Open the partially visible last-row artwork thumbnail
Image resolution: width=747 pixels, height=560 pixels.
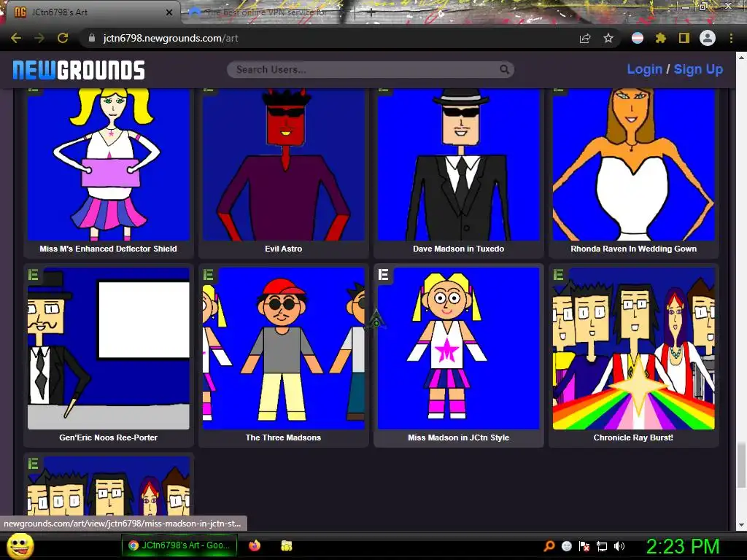(x=108, y=486)
